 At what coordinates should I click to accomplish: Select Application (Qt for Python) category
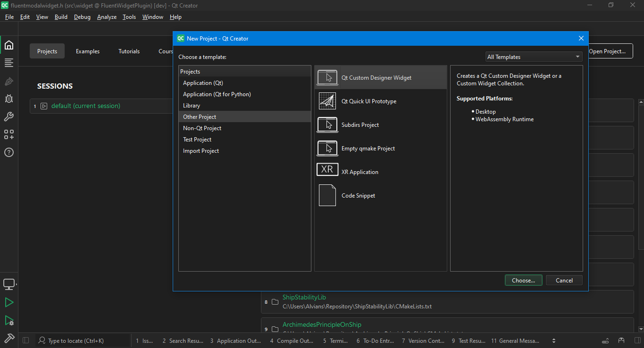[245, 94]
